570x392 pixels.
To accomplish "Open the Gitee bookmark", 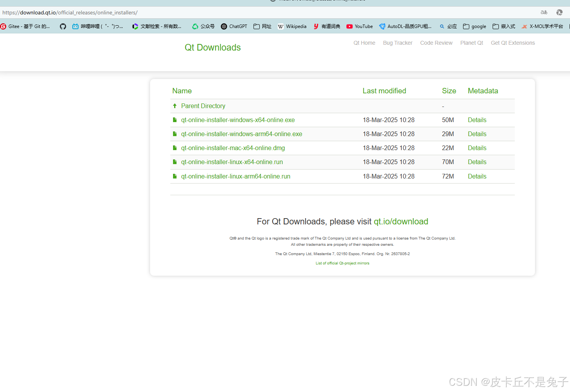I will point(26,26).
